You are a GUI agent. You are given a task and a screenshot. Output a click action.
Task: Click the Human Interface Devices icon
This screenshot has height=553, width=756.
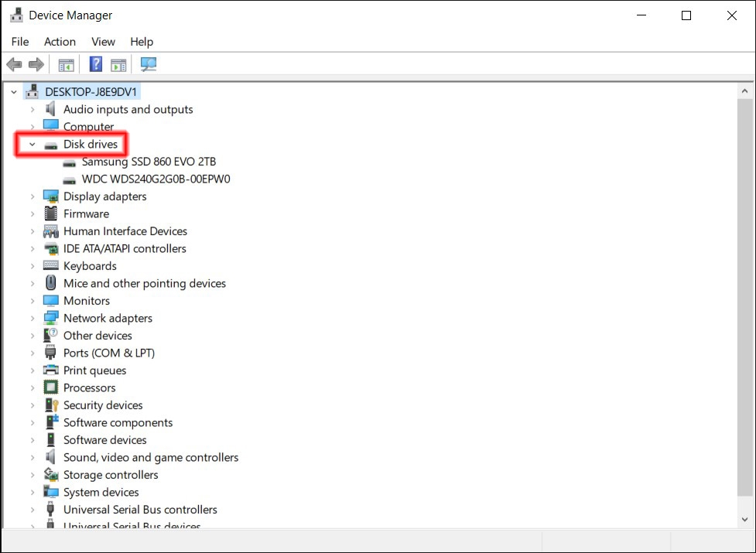[50, 231]
